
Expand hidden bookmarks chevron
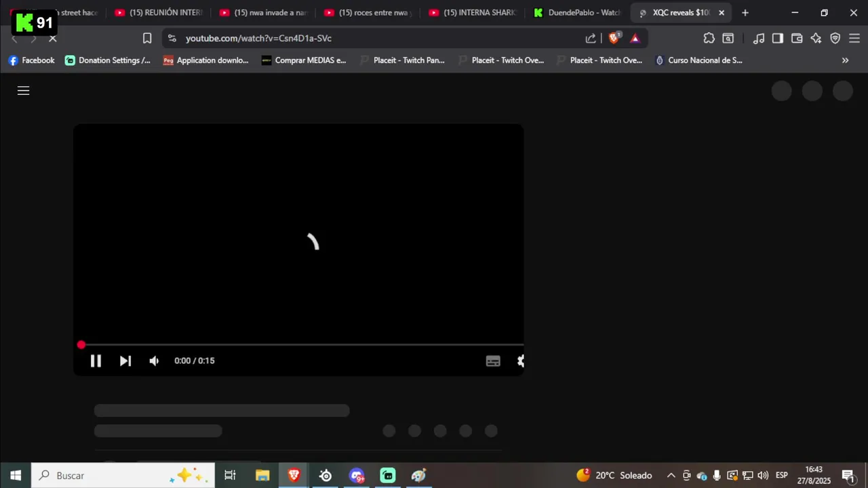[845, 60]
